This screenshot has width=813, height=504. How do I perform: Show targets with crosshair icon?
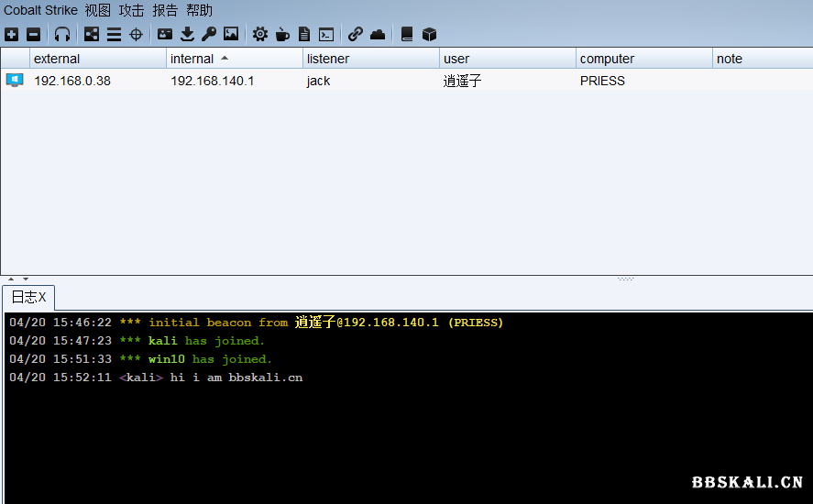pyautogui.click(x=136, y=34)
